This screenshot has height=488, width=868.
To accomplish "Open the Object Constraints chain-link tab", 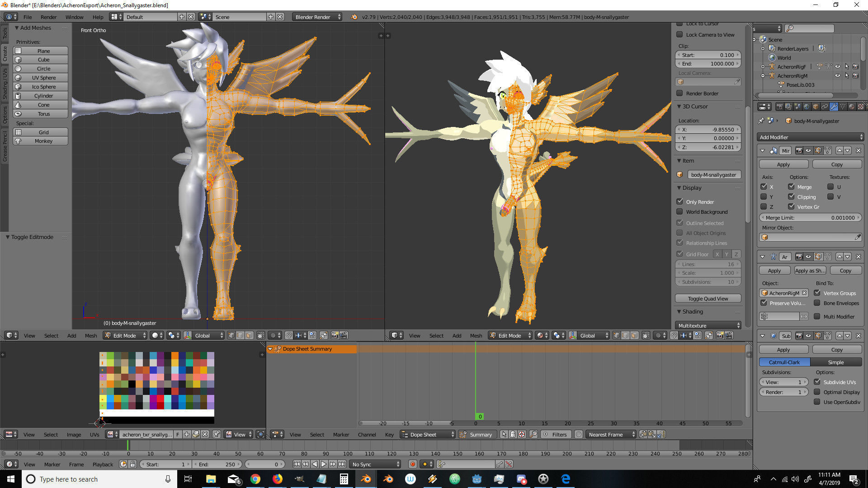I will [x=825, y=107].
